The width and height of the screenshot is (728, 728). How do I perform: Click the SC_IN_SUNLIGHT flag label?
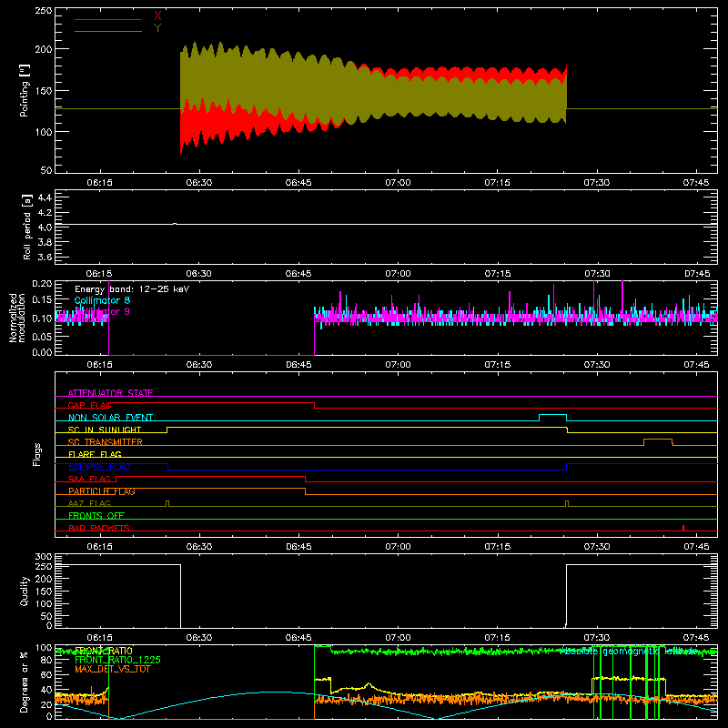pos(105,430)
